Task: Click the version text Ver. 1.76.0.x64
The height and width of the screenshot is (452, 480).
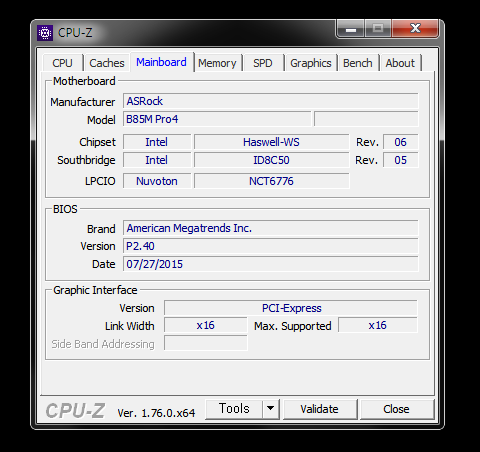Action: coord(156,413)
